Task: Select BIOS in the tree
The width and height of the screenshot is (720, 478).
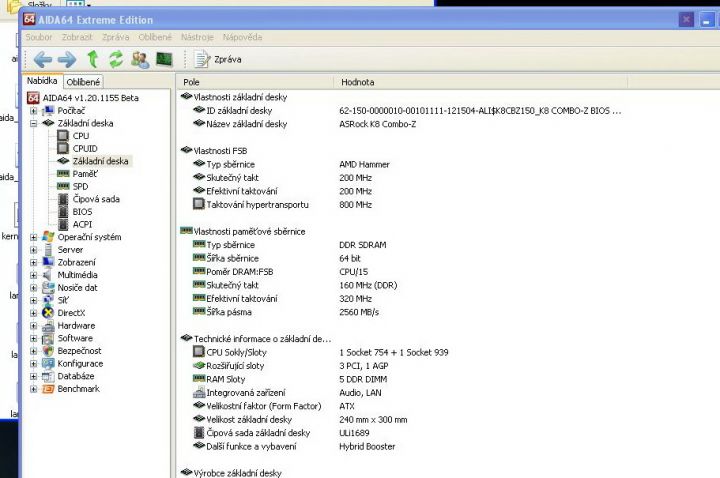Action: pyautogui.click(x=82, y=212)
